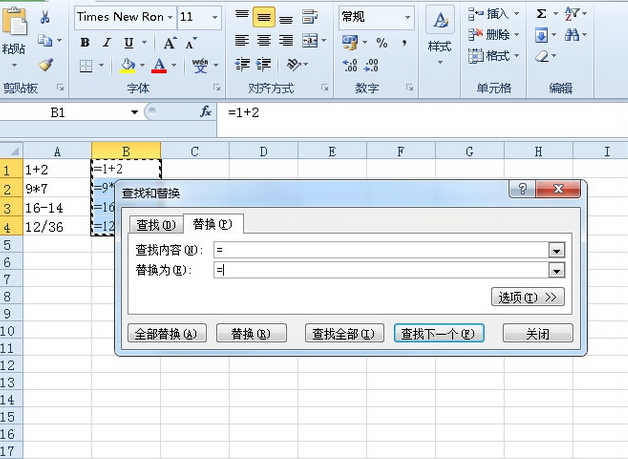Viewport: 628px width, 459px height.
Task: Click the Cut scissors icon
Action: [x=46, y=18]
